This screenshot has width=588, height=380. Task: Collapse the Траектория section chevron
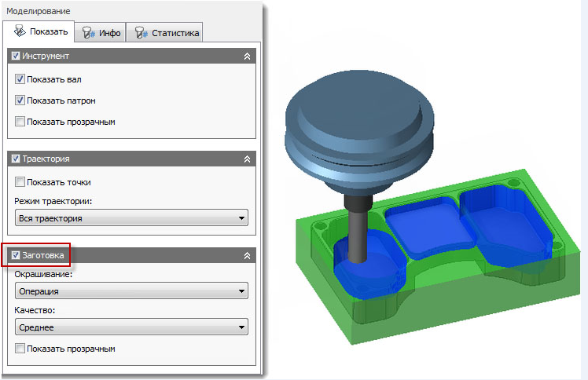tap(247, 159)
